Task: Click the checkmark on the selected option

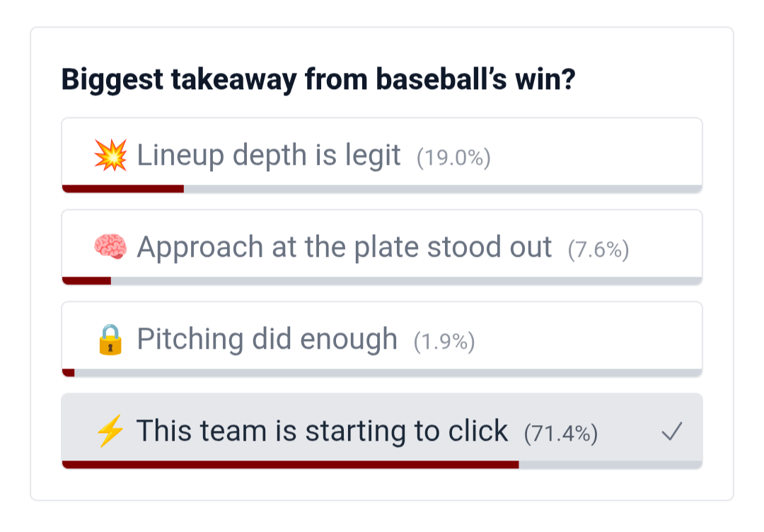Action: pos(671,432)
